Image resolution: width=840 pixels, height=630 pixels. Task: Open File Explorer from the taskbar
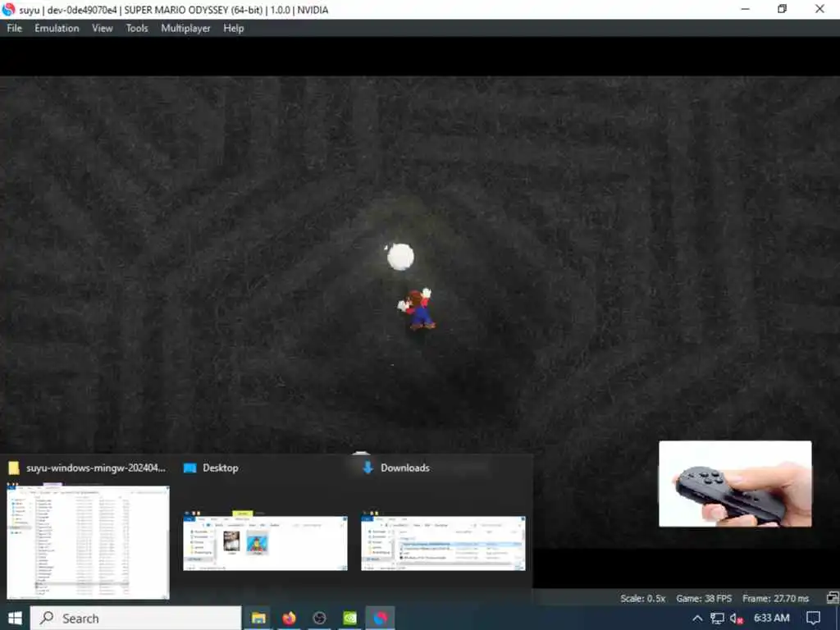click(258, 619)
